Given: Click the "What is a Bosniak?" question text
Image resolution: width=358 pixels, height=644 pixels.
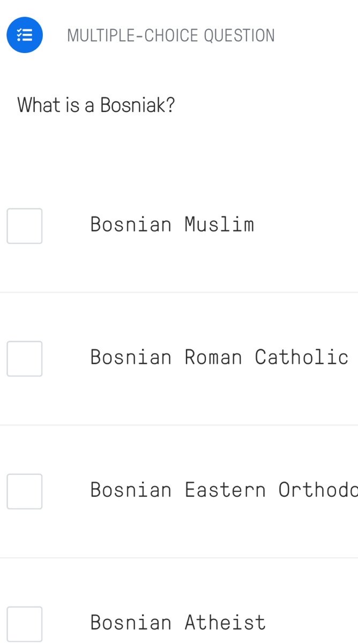Looking at the screenshot, I should click(x=96, y=105).
